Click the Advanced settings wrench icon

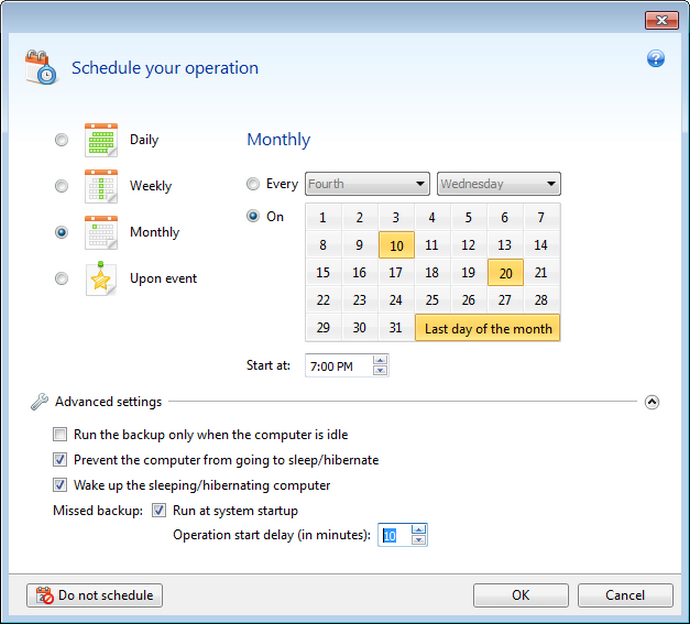39,402
